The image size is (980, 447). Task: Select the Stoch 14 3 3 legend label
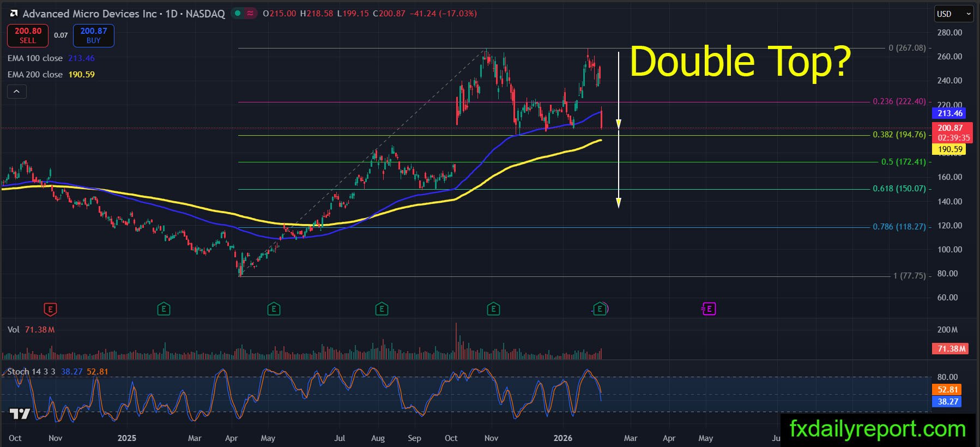[31, 372]
